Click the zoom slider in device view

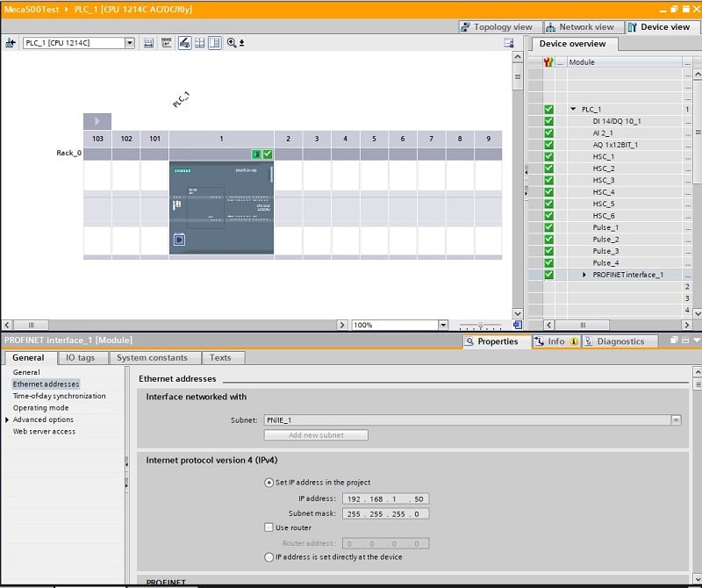click(480, 325)
